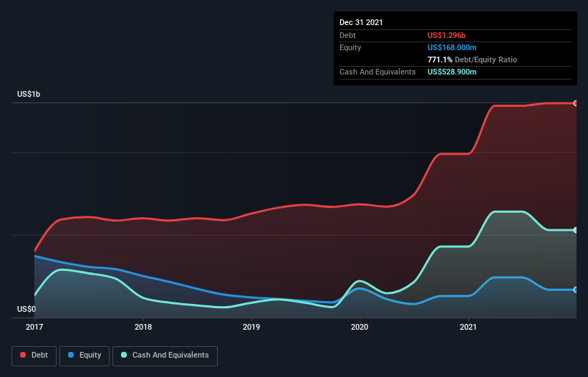Click the US$0 y-axis label
588x377 pixels.
coord(26,309)
